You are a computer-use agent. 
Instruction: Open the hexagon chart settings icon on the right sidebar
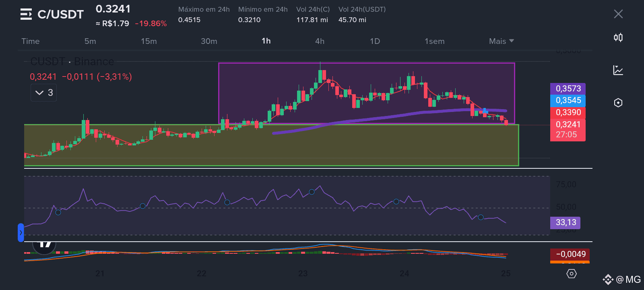pyautogui.click(x=618, y=103)
